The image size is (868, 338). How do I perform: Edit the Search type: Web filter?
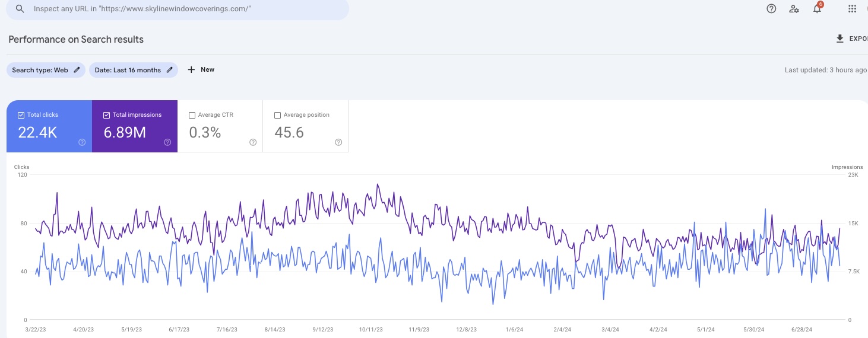click(x=46, y=70)
